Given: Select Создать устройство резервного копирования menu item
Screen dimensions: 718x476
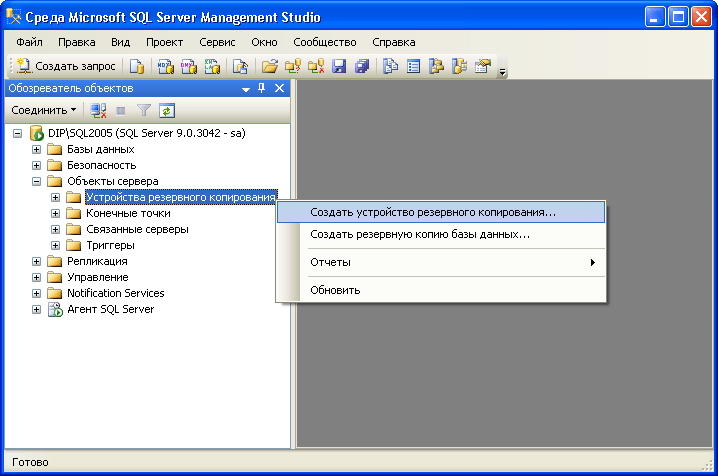Looking at the screenshot, I should [x=432, y=212].
